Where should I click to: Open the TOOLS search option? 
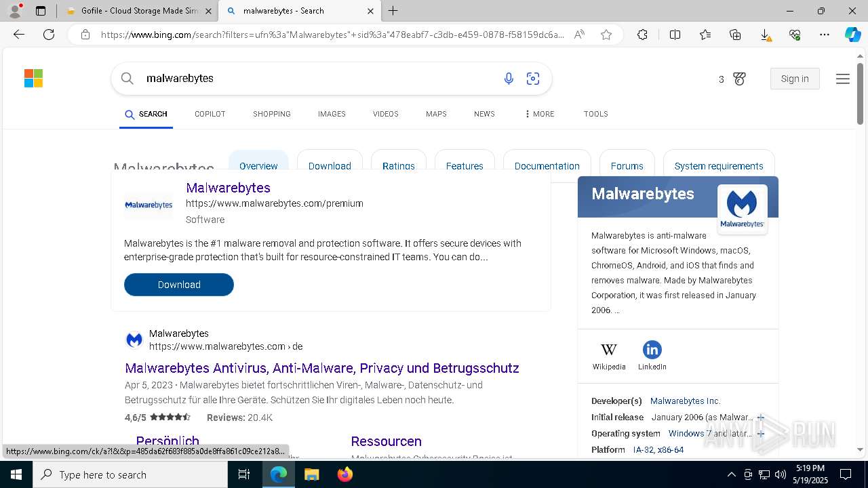(595, 114)
